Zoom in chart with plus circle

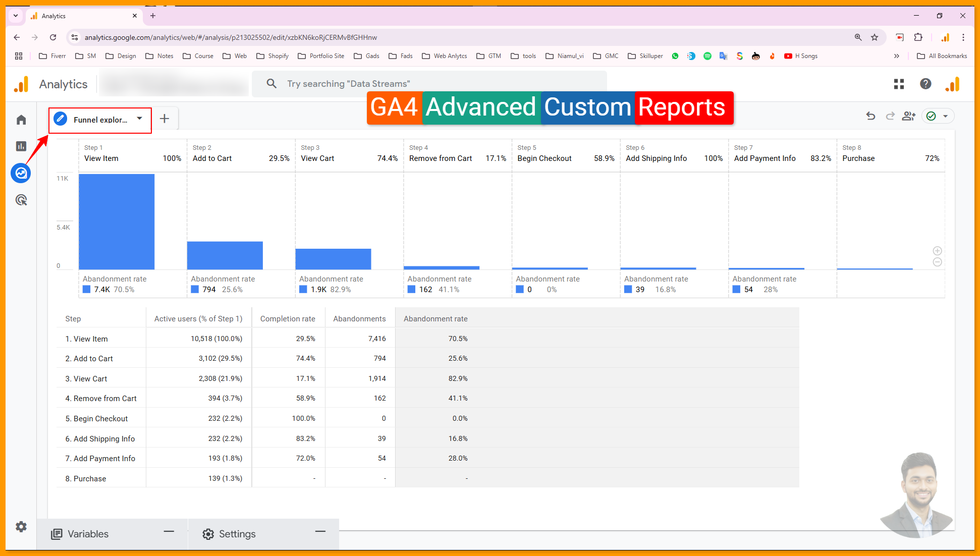tap(937, 251)
